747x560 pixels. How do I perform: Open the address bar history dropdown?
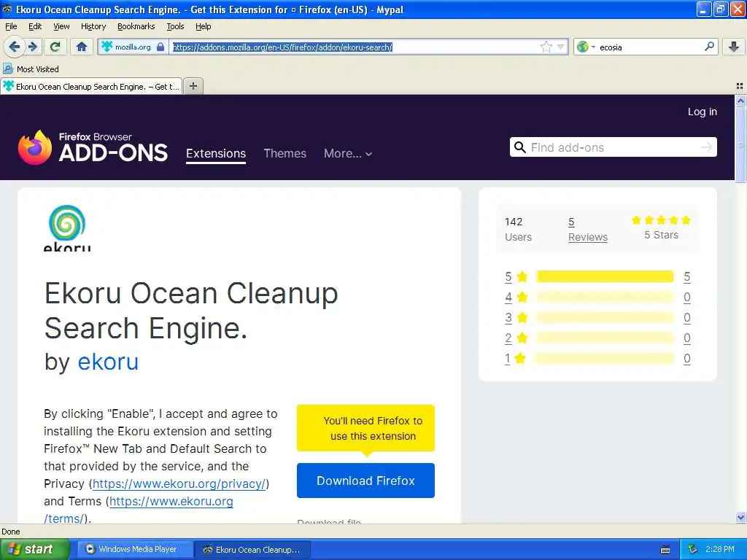(x=561, y=47)
